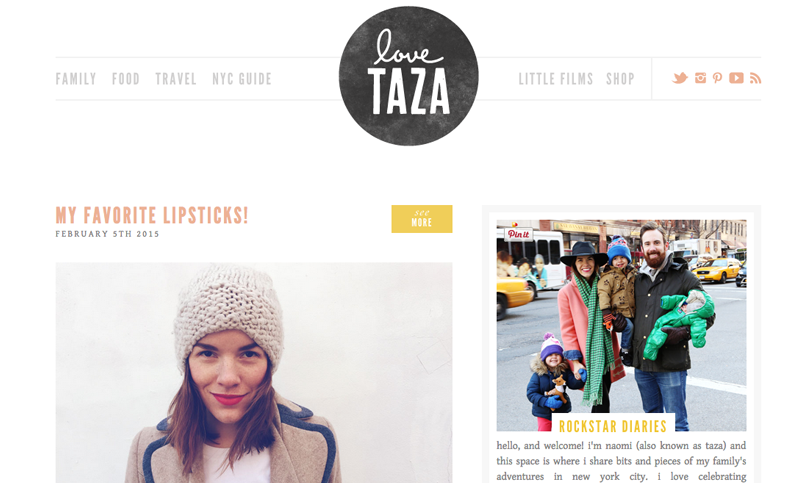The height and width of the screenshot is (483, 809).
Task: Go to the Travel section
Action: point(176,79)
